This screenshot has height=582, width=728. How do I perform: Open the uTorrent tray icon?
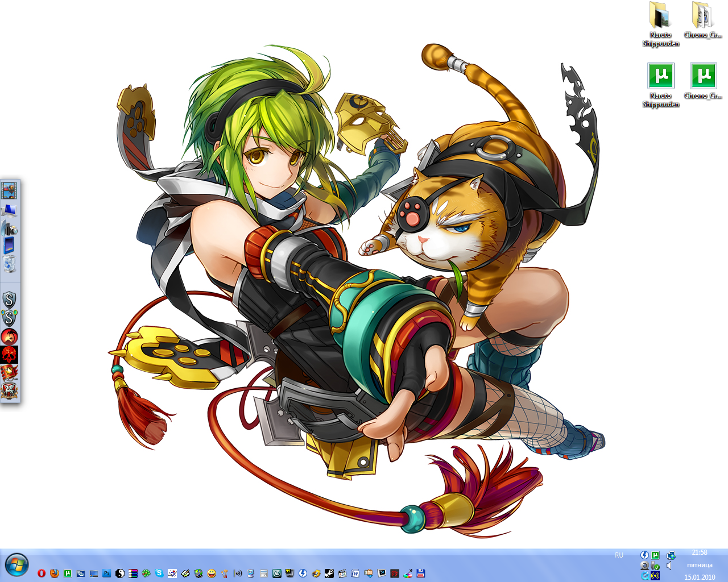coord(655,555)
